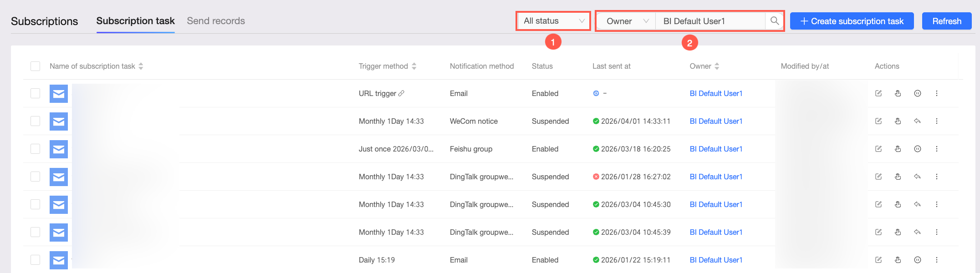Tick checkbox for task sent 2026/03/04 10:45:39
Image resolution: width=980 pixels, height=273 pixels.
point(36,232)
